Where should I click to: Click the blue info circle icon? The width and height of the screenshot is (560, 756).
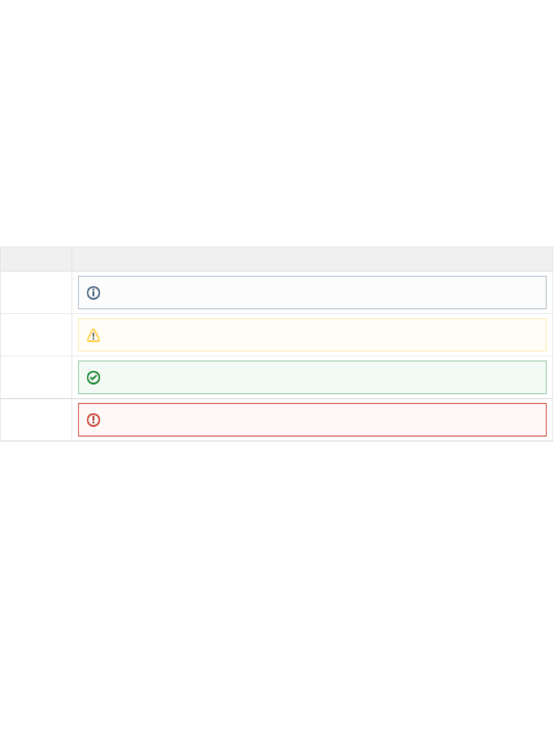(93, 293)
